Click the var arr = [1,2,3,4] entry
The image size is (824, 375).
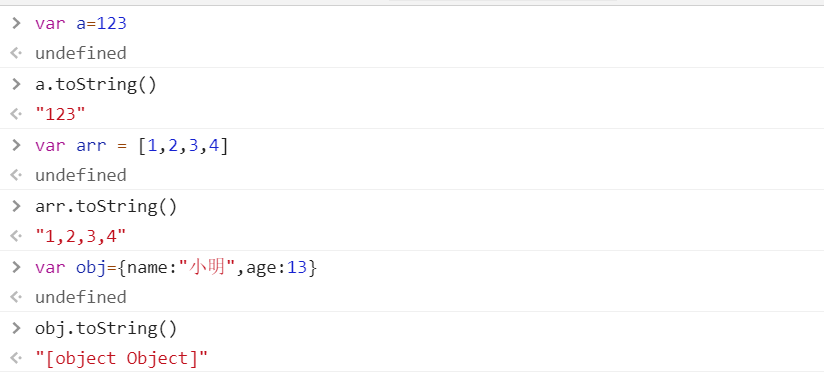(132, 145)
